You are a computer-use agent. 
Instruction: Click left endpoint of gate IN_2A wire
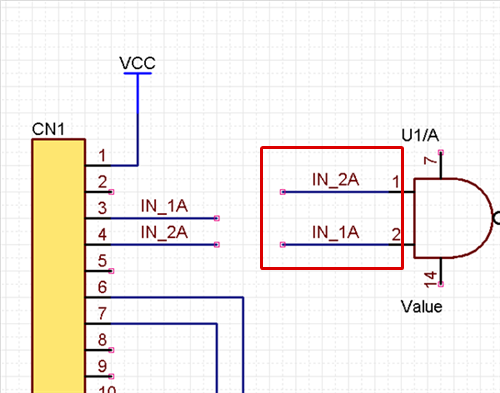coord(283,192)
